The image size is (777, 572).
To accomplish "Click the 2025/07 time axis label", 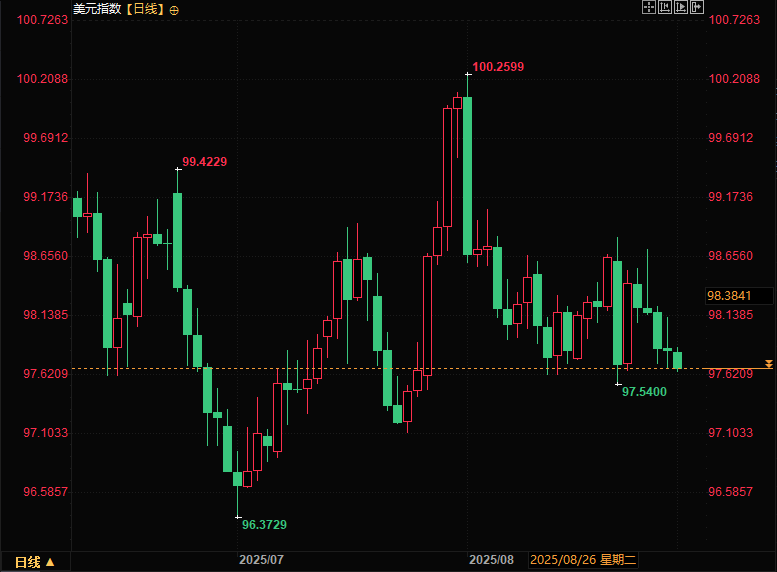I will coord(261,560).
